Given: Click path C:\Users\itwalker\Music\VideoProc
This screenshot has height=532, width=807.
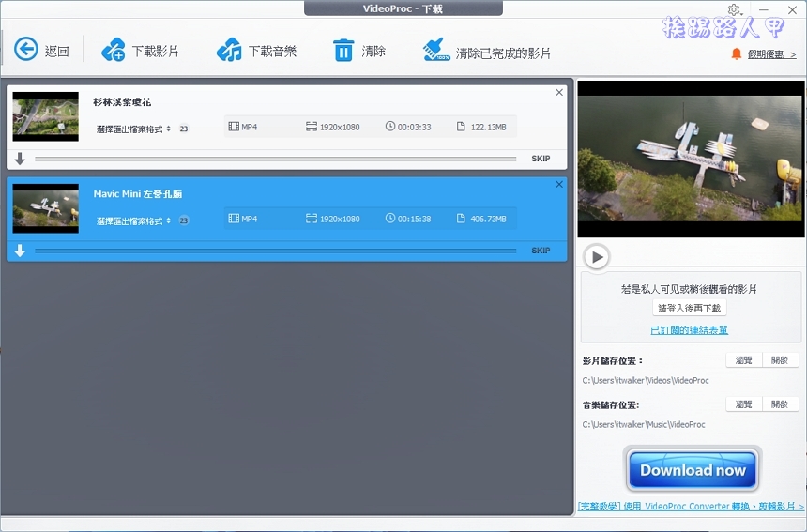Looking at the screenshot, I should (644, 424).
